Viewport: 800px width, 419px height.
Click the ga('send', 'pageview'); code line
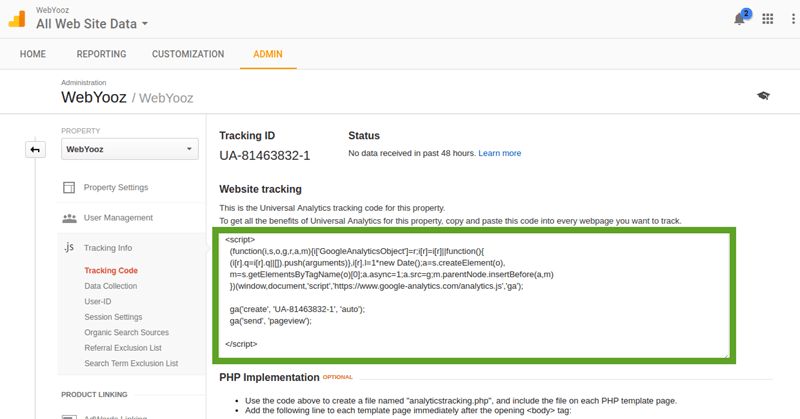(x=270, y=321)
